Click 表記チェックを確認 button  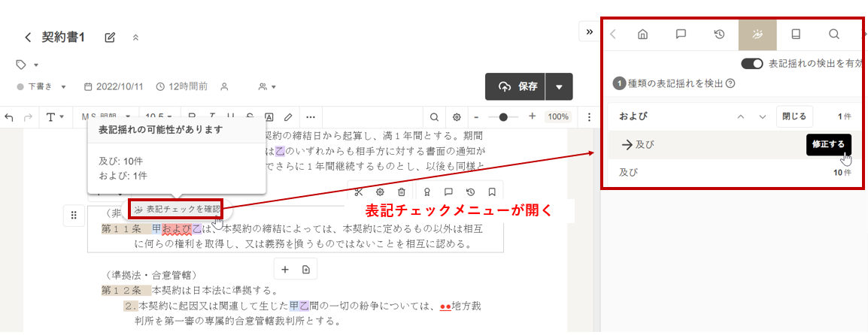(x=176, y=209)
